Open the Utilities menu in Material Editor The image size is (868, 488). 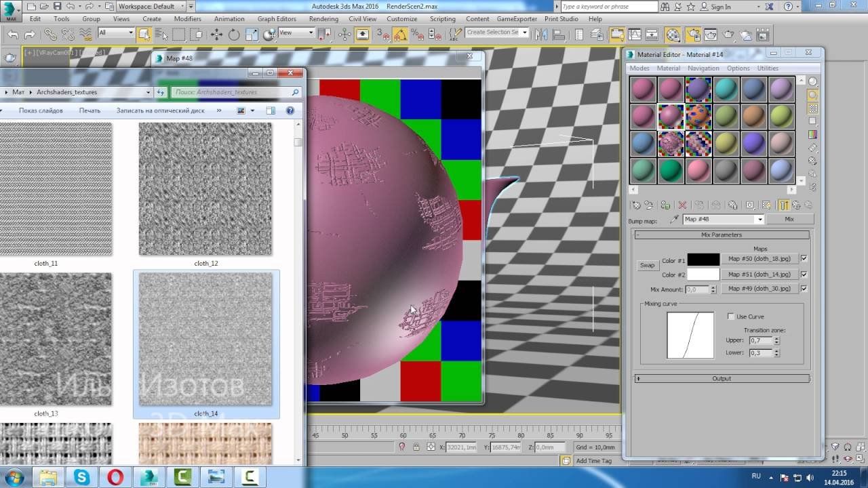[768, 68]
